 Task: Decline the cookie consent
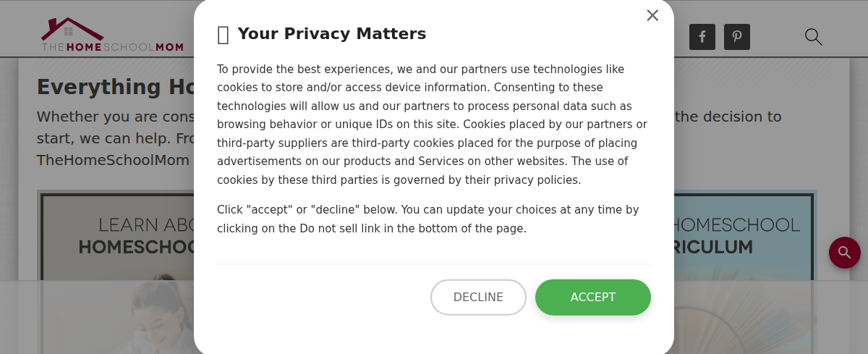pyautogui.click(x=478, y=298)
